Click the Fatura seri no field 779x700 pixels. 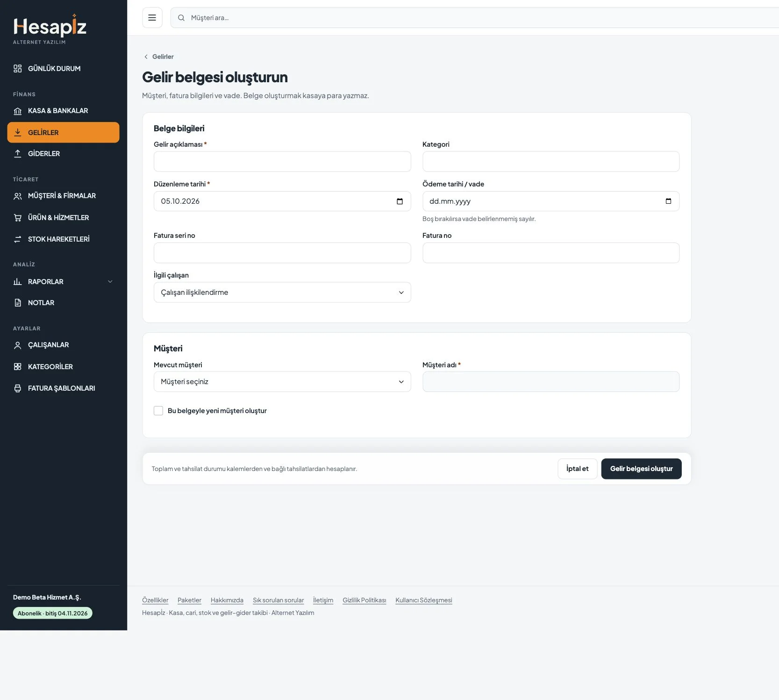282,253
